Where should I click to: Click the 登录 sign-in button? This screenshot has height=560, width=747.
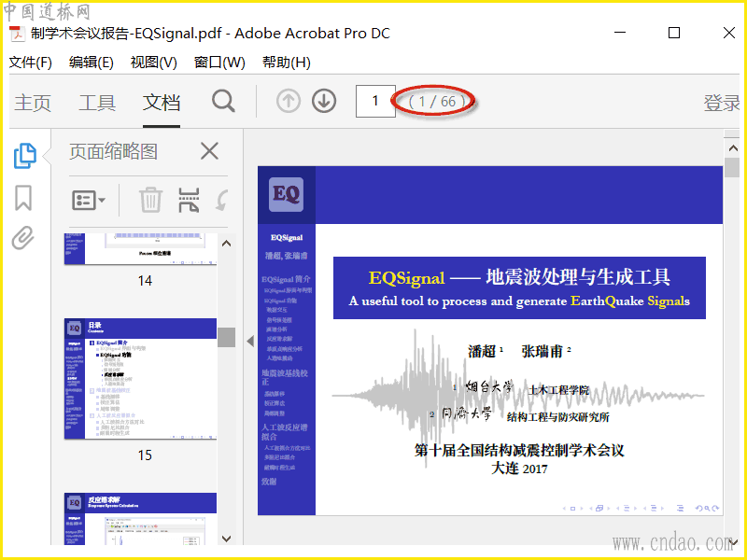coord(721,103)
